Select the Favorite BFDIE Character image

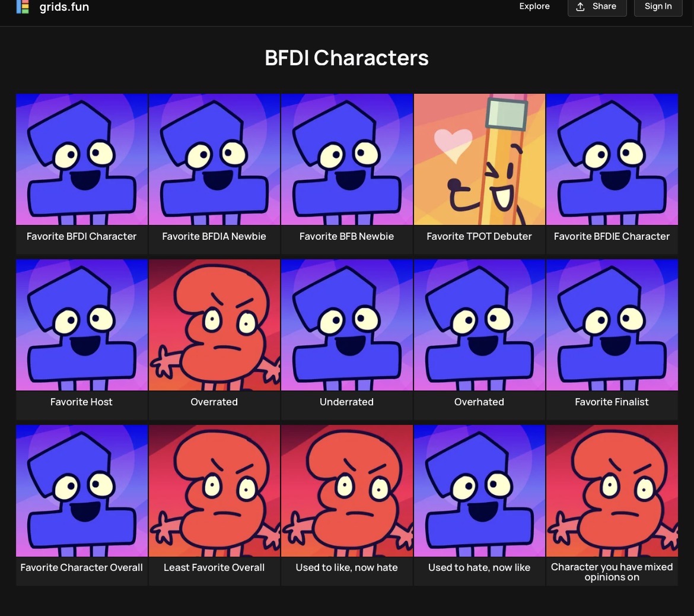612,160
